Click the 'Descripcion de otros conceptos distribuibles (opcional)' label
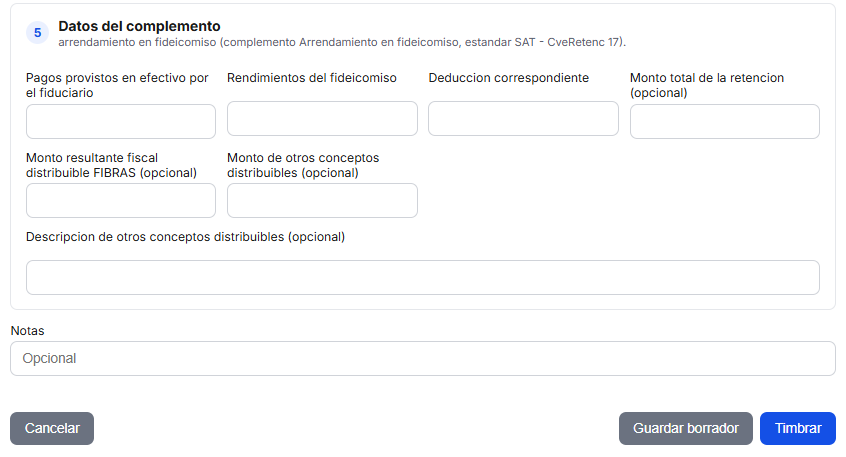The height and width of the screenshot is (457, 846). (186, 237)
